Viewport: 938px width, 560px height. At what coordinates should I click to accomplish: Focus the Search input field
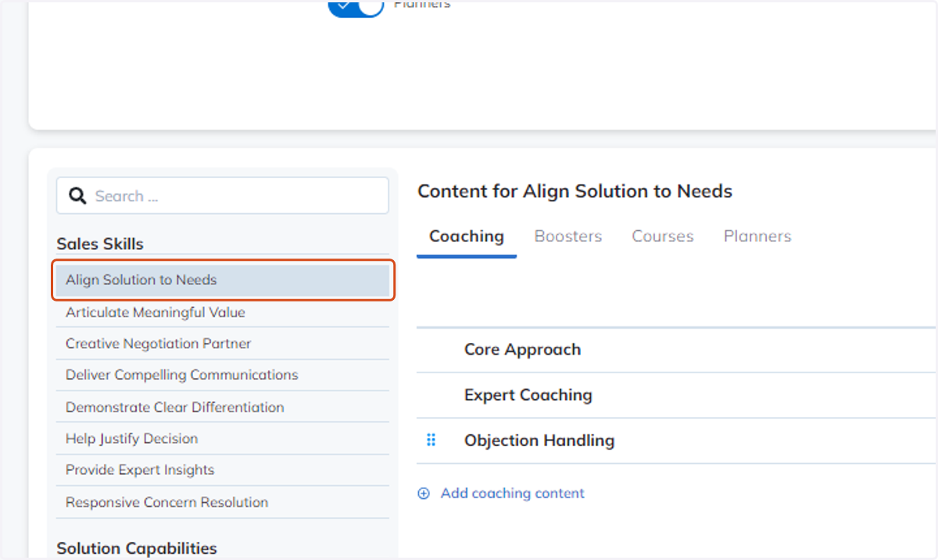click(x=223, y=195)
